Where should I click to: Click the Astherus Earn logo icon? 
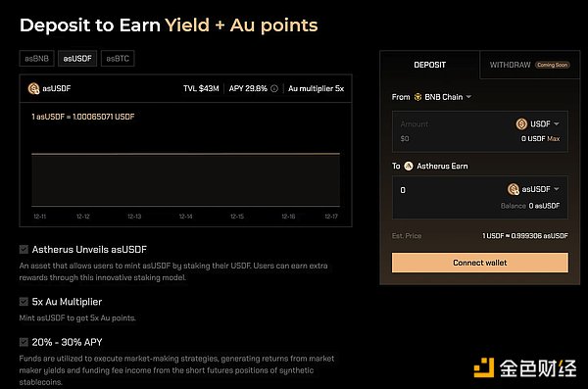click(409, 166)
